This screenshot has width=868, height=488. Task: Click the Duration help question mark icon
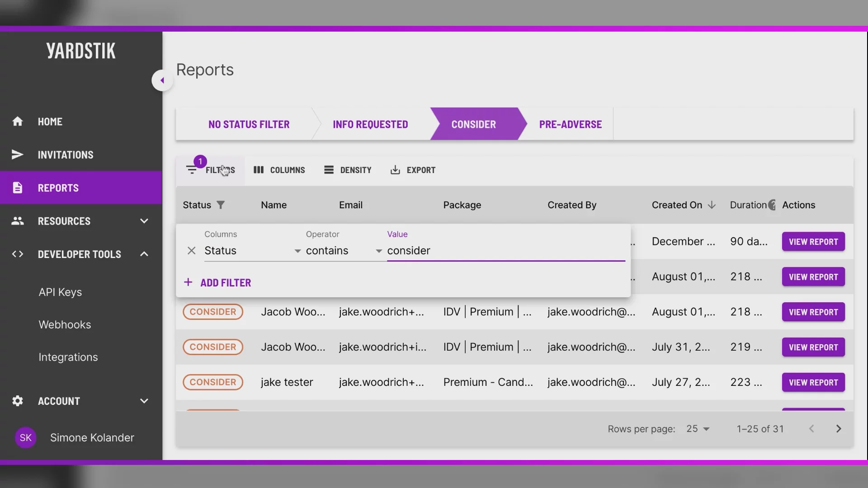point(772,205)
